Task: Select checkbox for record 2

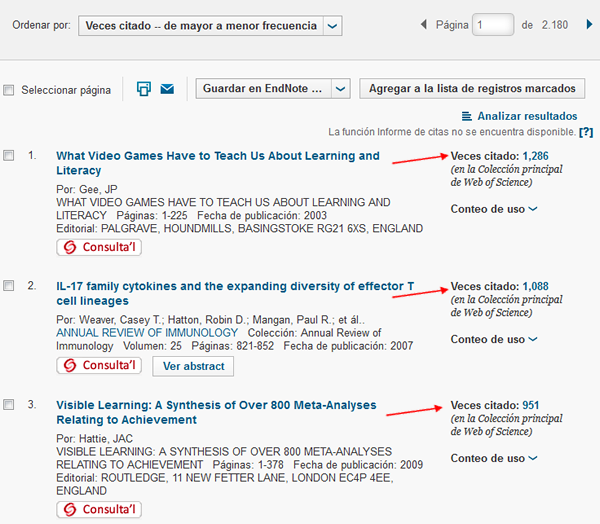Action: pyautogui.click(x=9, y=286)
